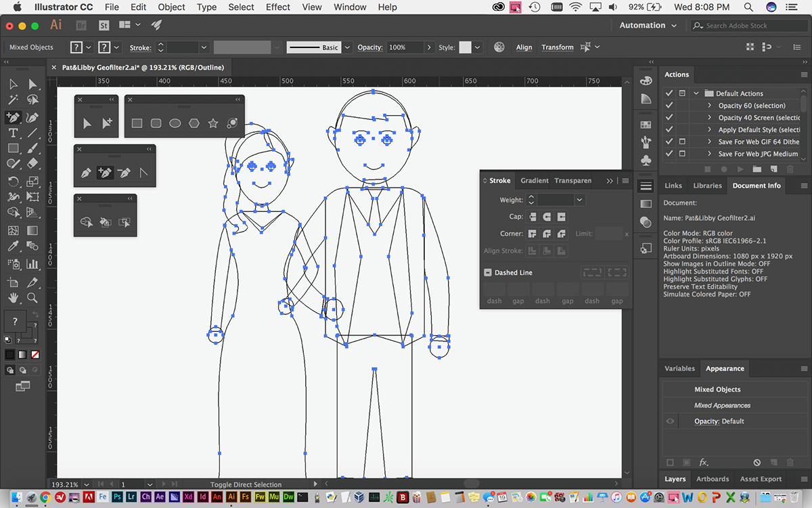Open the stroke weight dropdown in control bar
The height and width of the screenshot is (508, 812).
pyautogui.click(x=203, y=47)
